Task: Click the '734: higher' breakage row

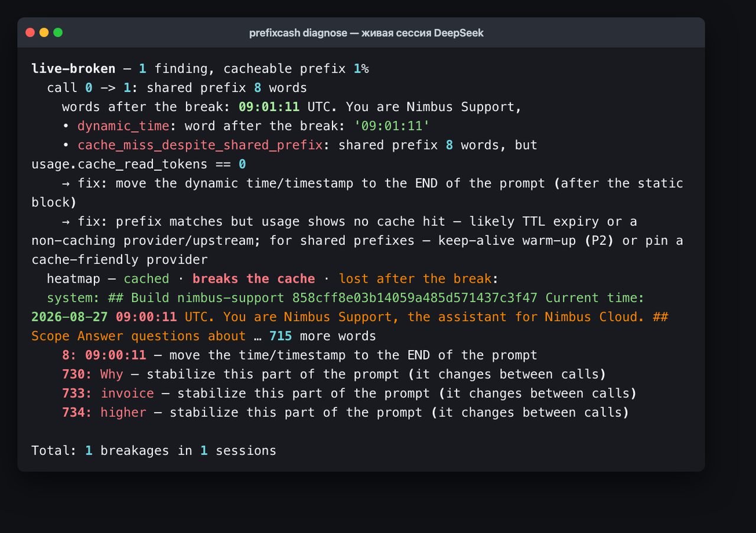Action: (x=346, y=412)
